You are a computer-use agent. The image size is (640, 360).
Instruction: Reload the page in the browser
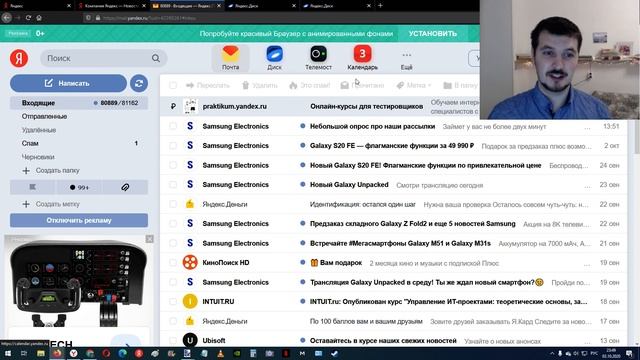(x=28, y=18)
